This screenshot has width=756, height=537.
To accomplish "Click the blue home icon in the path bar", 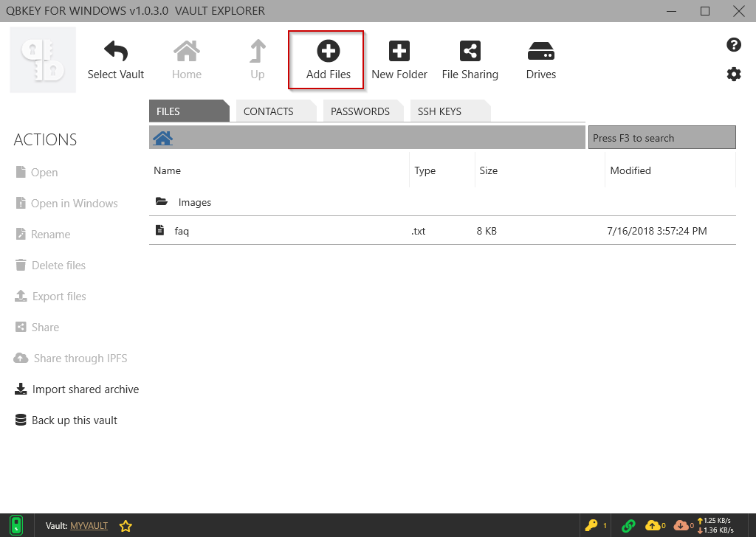I will (x=163, y=138).
